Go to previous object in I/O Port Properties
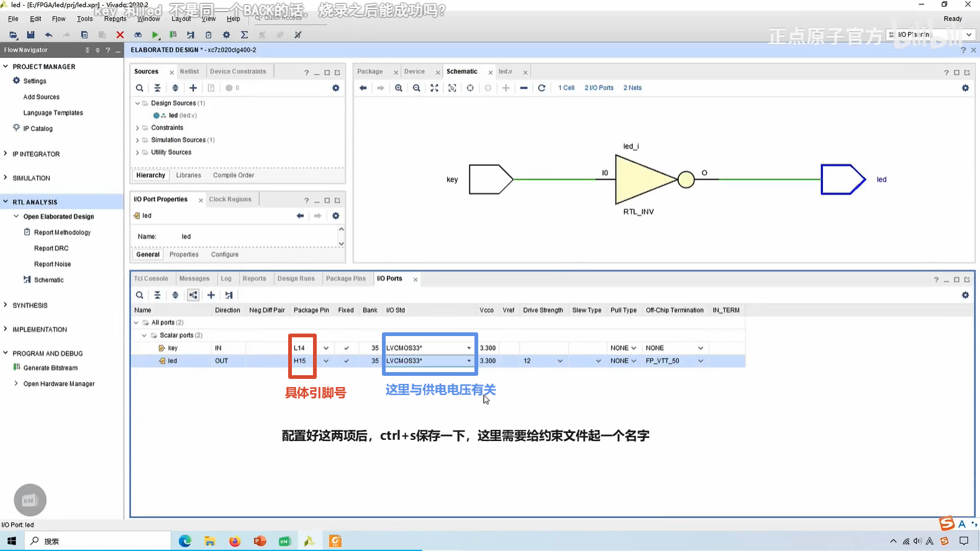This screenshot has width=980, height=551. (x=301, y=216)
